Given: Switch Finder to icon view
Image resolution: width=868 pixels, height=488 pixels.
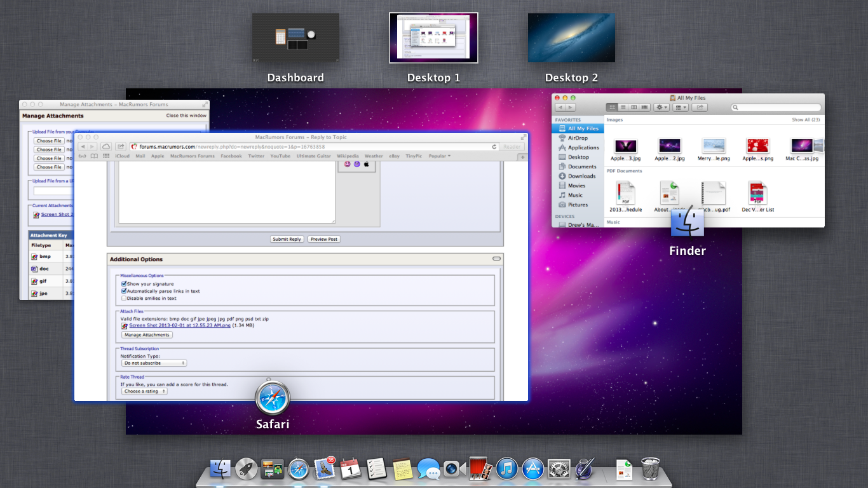Looking at the screenshot, I should coord(612,107).
